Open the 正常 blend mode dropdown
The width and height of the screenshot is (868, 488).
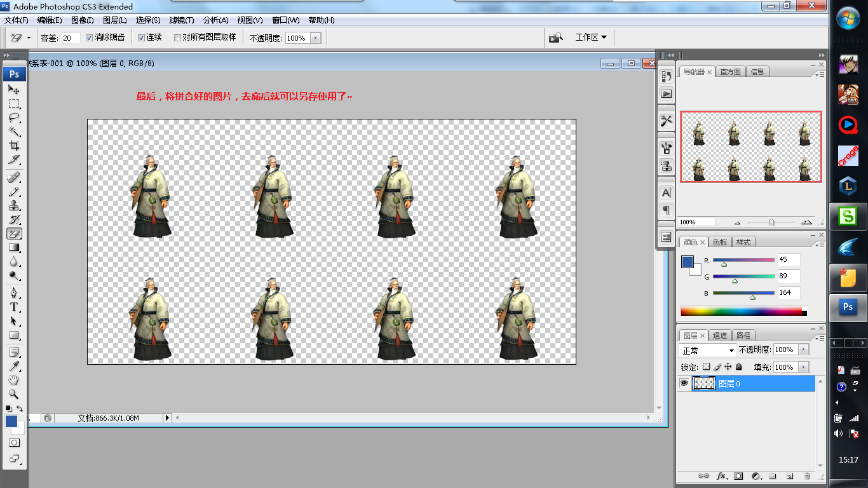click(x=707, y=350)
